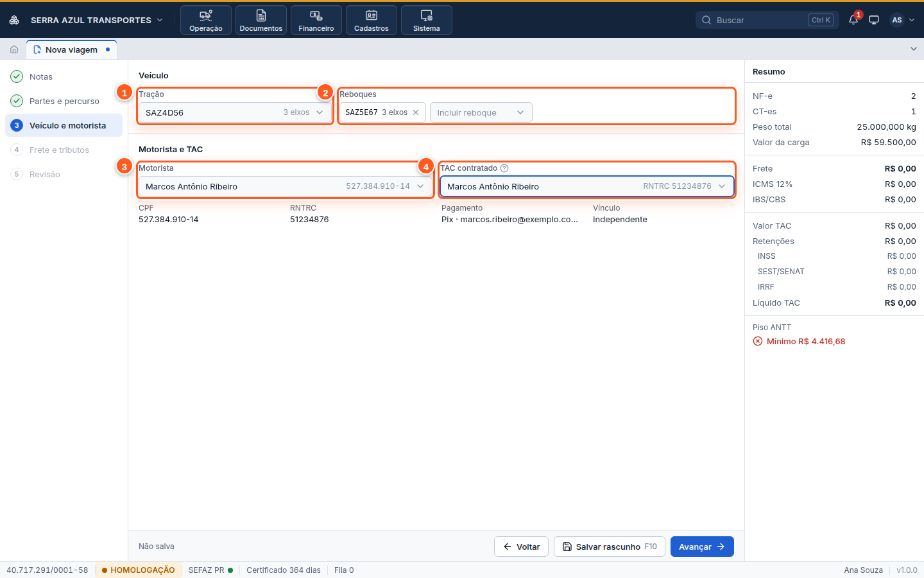Click the Piso ANTT error icon

(758, 342)
